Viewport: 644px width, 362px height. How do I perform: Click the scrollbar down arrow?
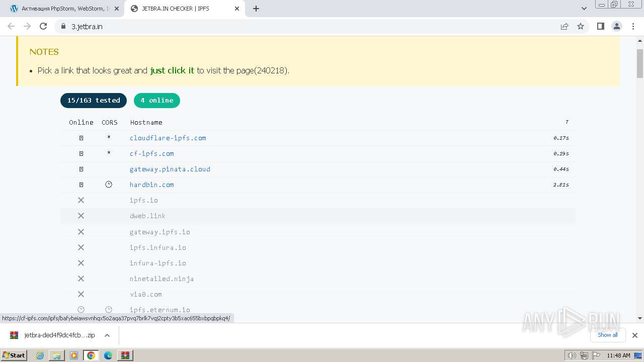(640, 318)
